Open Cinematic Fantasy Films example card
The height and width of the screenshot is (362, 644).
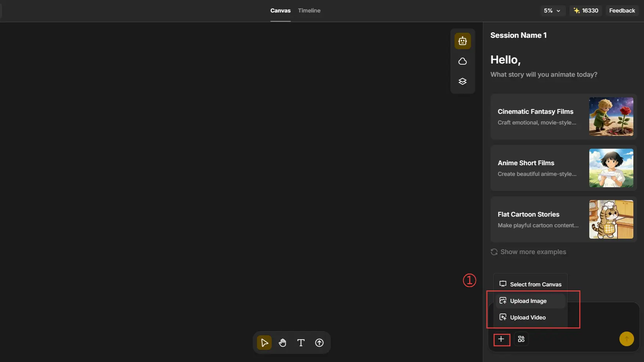pyautogui.click(x=564, y=116)
